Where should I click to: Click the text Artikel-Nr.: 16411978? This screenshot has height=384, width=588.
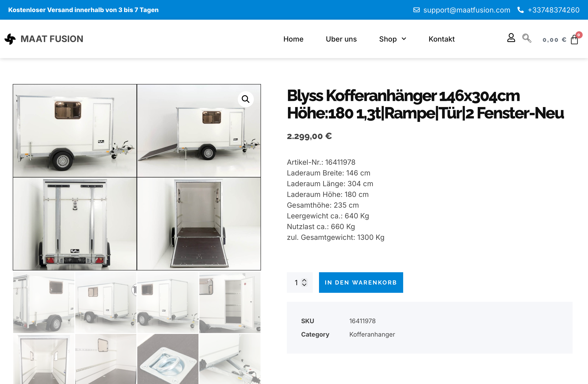click(x=321, y=162)
